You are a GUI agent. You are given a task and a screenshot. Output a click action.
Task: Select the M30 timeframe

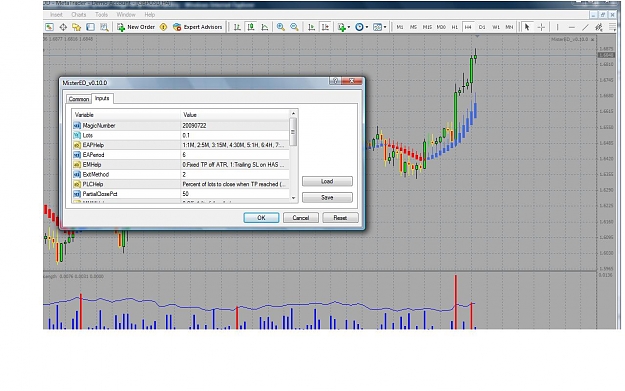click(x=441, y=27)
